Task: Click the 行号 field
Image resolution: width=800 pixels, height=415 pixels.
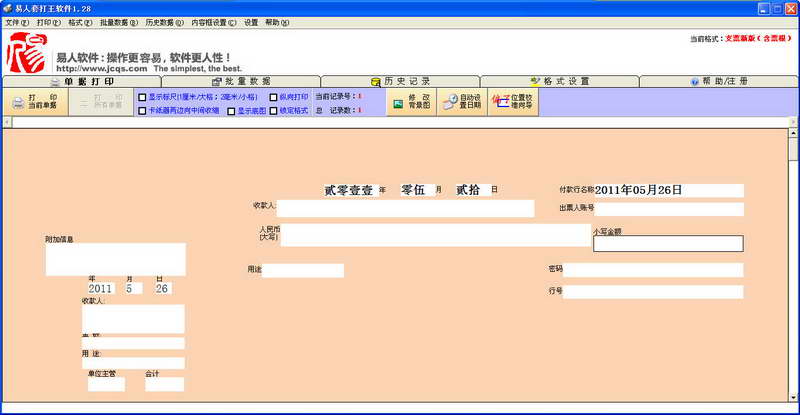Action: coord(653,292)
